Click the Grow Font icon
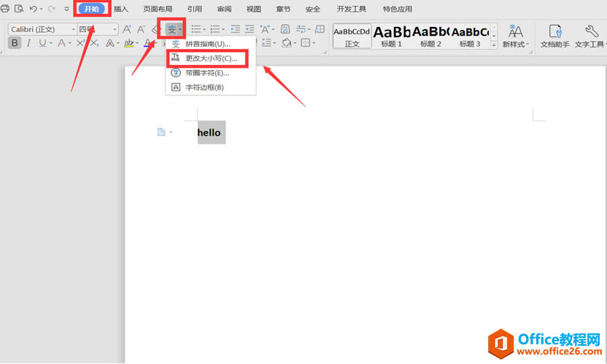 click(127, 29)
